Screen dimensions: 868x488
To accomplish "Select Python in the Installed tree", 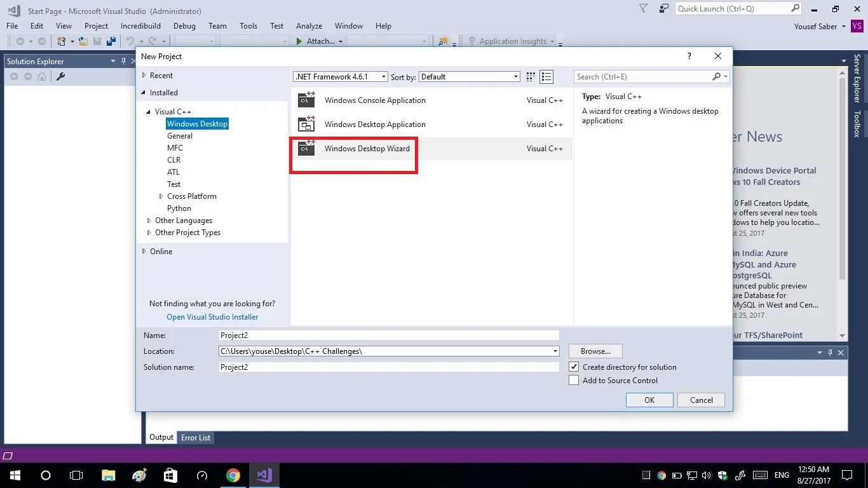I will point(179,208).
